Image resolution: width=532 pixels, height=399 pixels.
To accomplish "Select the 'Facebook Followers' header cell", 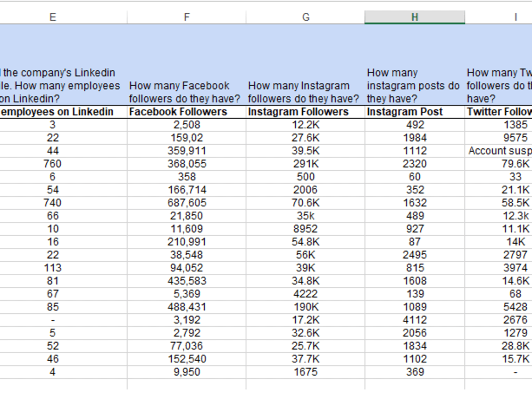I will pos(187,112).
